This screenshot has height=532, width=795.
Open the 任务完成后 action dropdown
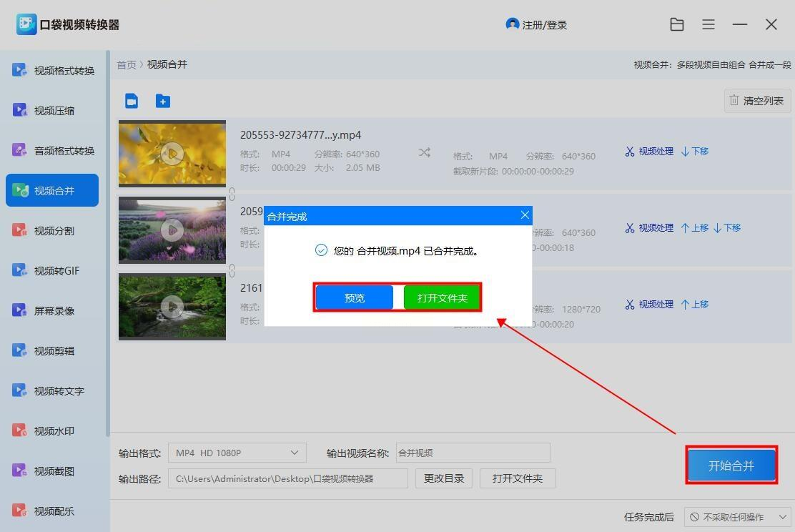[x=736, y=516]
